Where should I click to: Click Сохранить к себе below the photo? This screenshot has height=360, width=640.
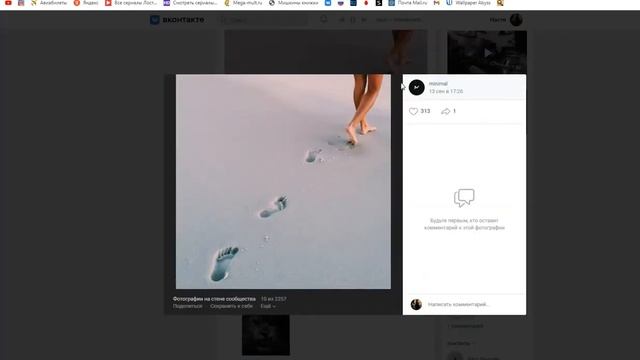pyautogui.click(x=231, y=306)
